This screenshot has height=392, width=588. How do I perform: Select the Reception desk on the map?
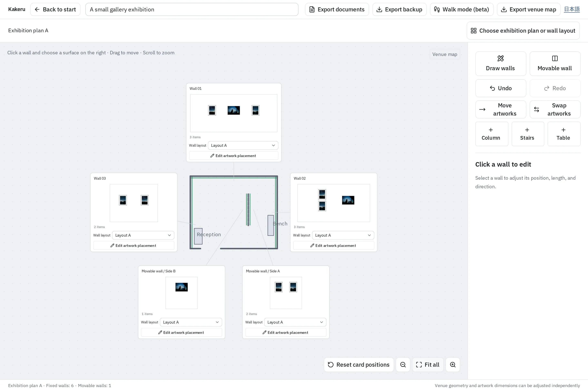click(x=198, y=236)
